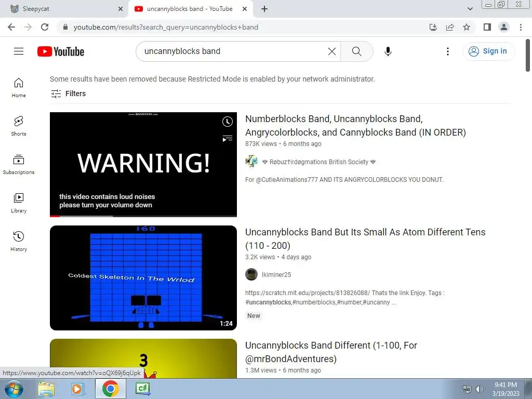This screenshot has height=399, width=532.
Task: Open the C# application taskbar icon
Action: click(142, 389)
